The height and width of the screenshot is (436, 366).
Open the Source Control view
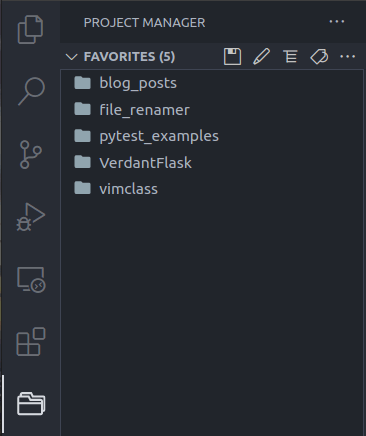click(x=31, y=154)
